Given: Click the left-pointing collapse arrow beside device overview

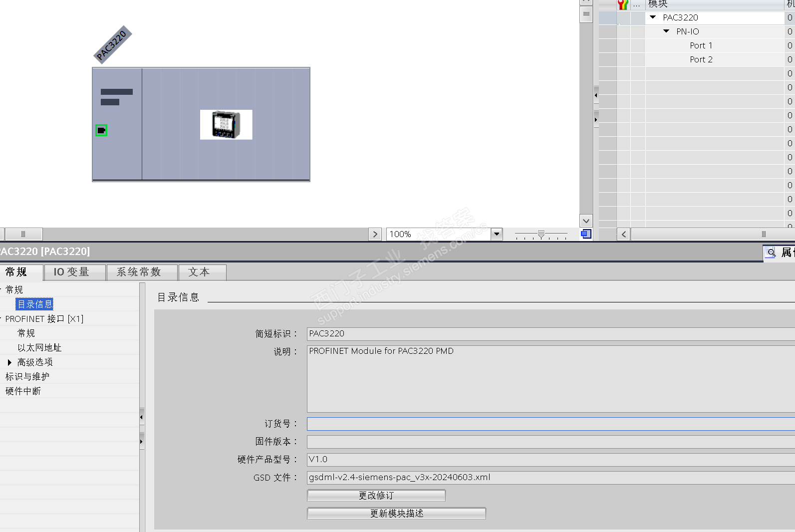Looking at the screenshot, I should 596,95.
